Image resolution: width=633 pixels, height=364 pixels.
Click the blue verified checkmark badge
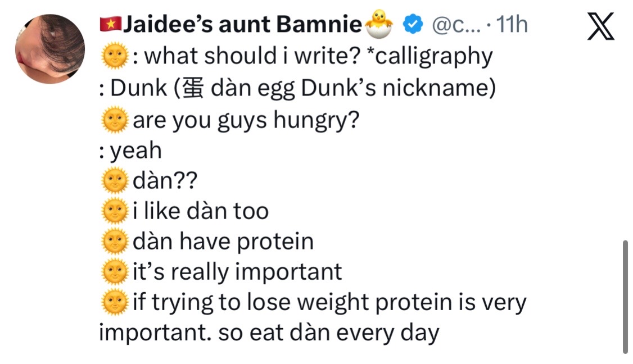(x=413, y=24)
